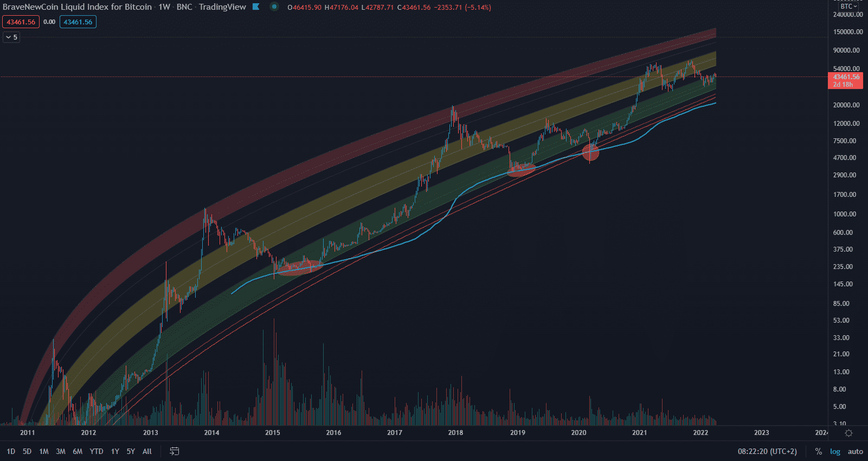This screenshot has width=868, height=461.
Task: Click the BraveNewCoin Liquid Index symbol title
Action: pos(77,7)
